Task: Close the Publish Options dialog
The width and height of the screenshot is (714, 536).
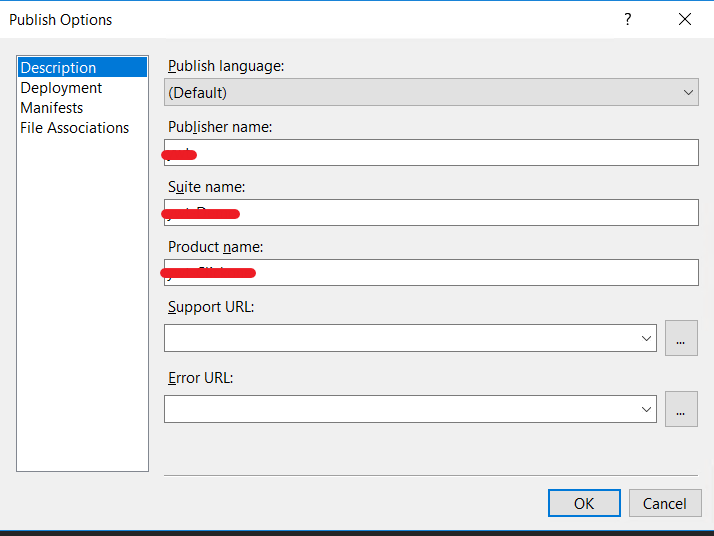Action: pos(685,19)
